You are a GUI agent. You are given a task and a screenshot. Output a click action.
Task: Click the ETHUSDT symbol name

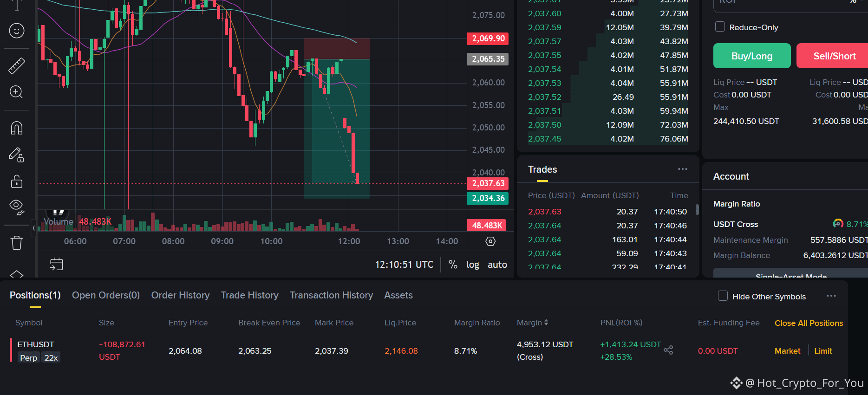point(36,344)
